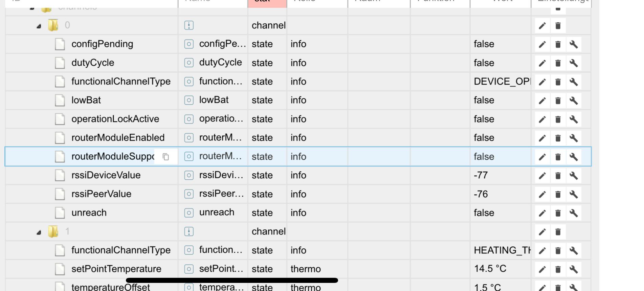Collapse the channel 1 folder
The image size is (644, 291).
39,232
